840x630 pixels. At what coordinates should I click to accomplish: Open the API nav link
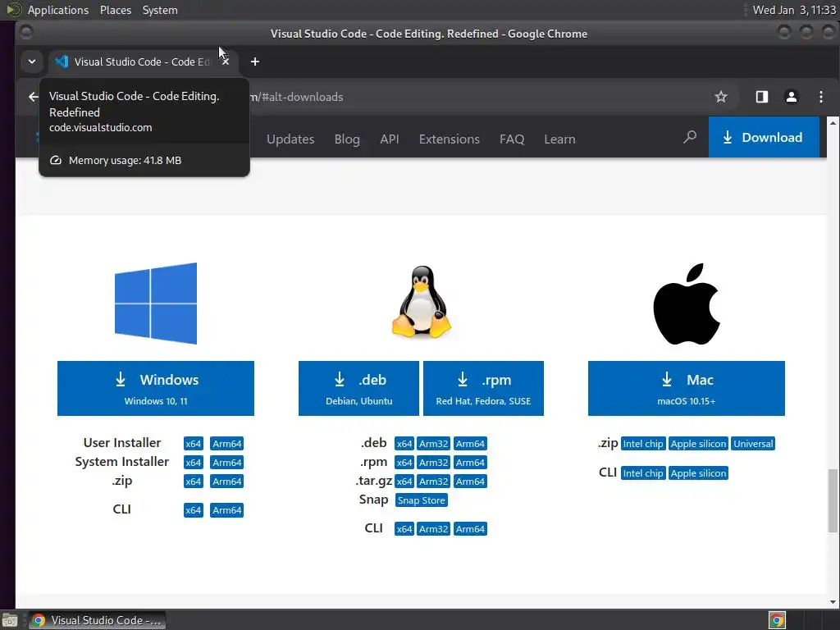tap(390, 139)
